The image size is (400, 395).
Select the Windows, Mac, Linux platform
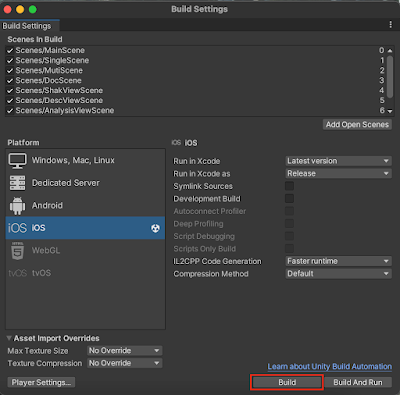point(85,160)
